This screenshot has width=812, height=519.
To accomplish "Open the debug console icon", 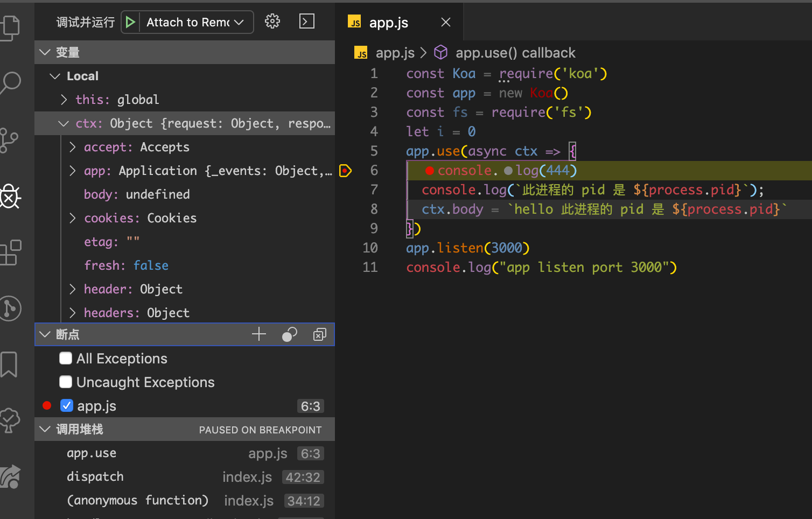I will [x=307, y=22].
